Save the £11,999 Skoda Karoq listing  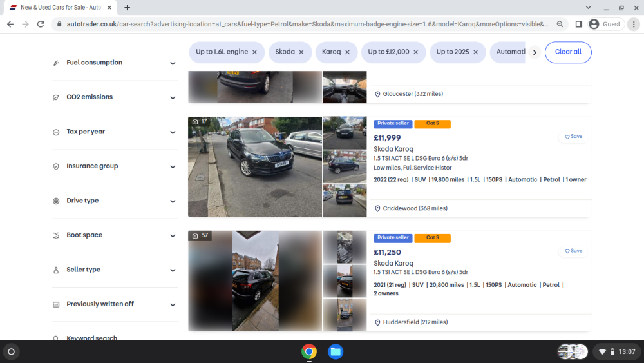[573, 137]
